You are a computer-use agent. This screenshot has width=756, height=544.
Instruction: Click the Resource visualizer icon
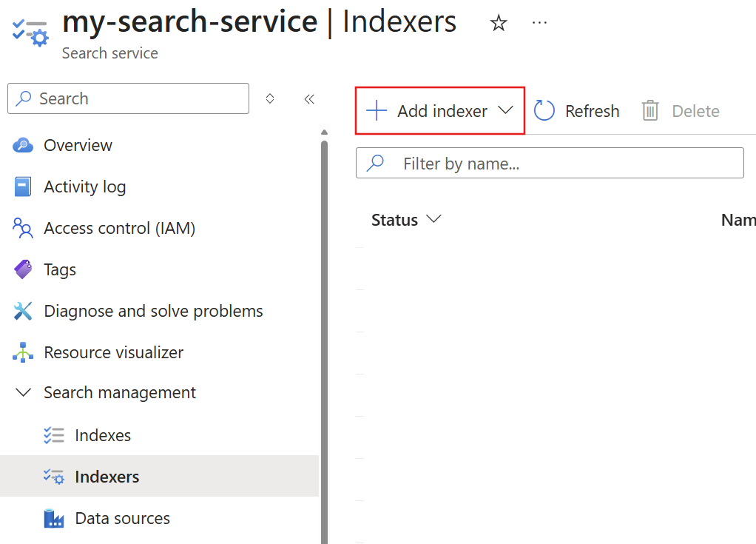[23, 352]
